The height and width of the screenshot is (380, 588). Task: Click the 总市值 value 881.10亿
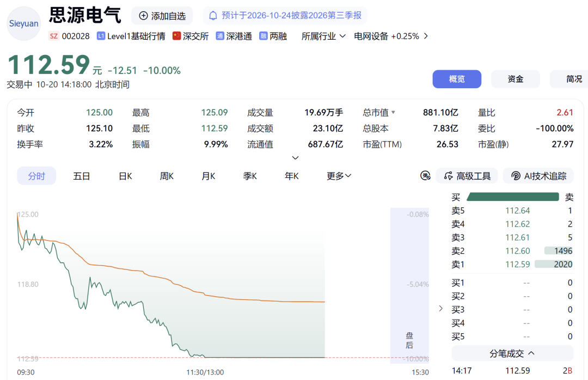[440, 112]
